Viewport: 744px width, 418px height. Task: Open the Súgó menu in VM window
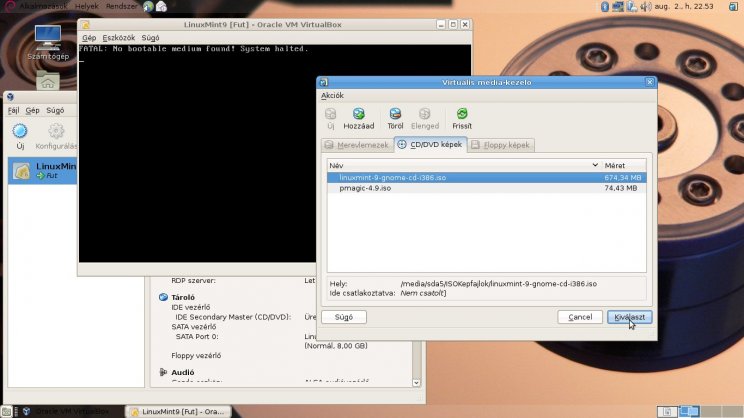pyautogui.click(x=150, y=37)
